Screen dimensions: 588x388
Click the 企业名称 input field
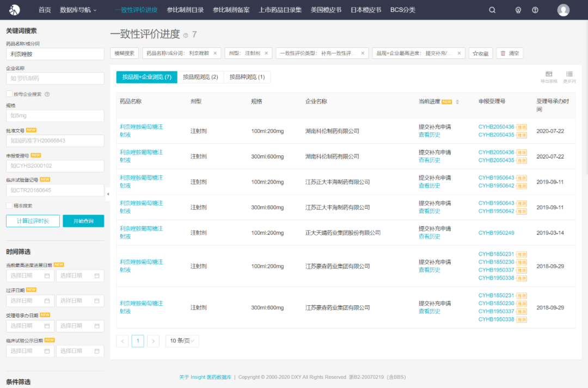[x=55, y=78]
